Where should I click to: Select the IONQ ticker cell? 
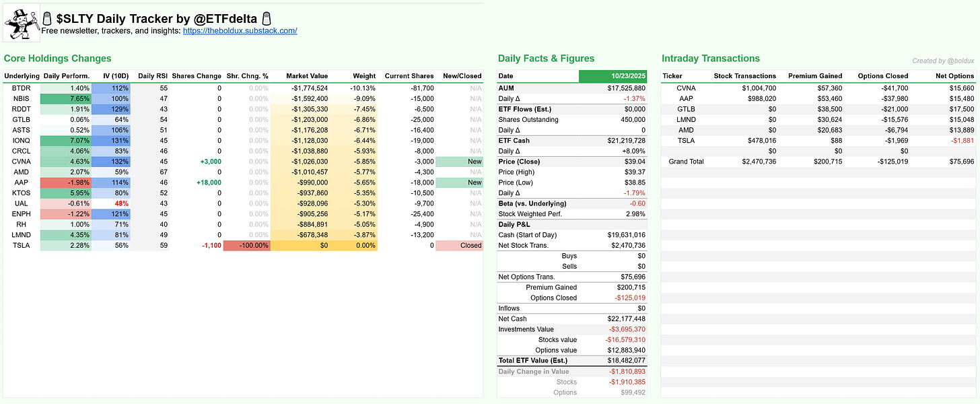pyautogui.click(x=22, y=141)
